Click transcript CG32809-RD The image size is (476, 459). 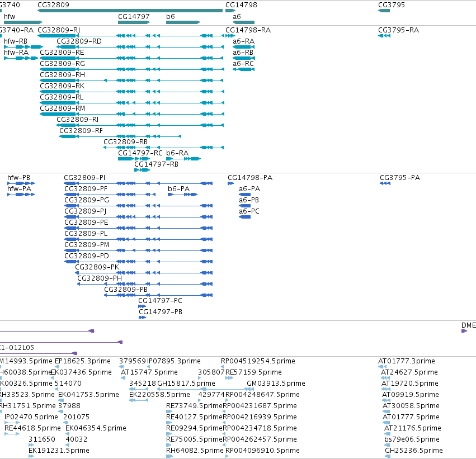[x=140, y=47]
